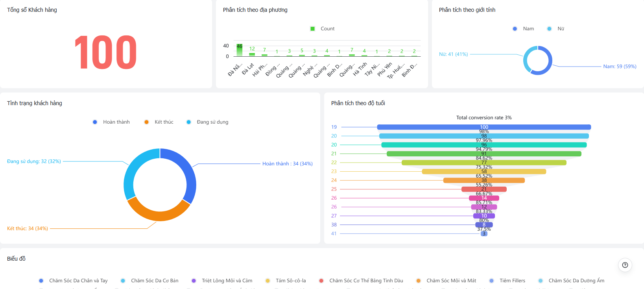This screenshot has height=289, width=644.
Task: Click the large 100 customer total
Action: coord(106,52)
